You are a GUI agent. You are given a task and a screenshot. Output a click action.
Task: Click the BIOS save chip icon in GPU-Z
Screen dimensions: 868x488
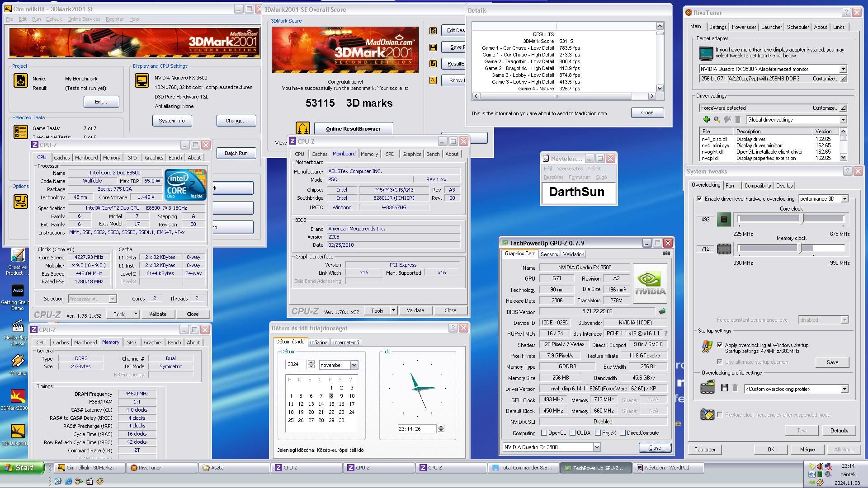[662, 311]
